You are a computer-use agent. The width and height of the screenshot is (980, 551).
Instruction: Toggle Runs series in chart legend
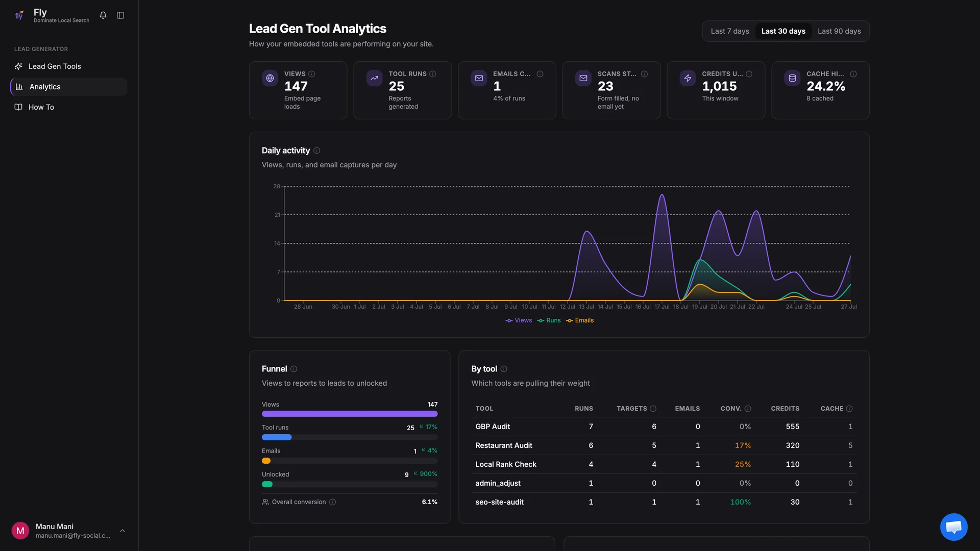[x=549, y=320]
